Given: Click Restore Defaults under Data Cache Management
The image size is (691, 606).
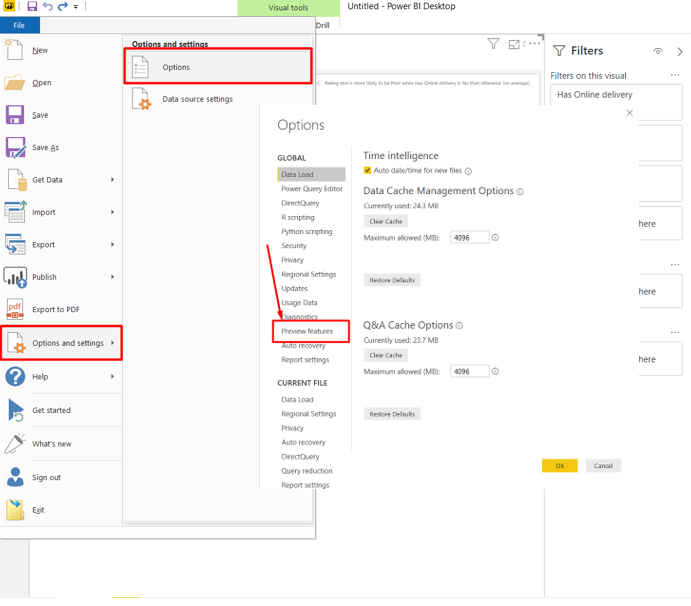Looking at the screenshot, I should [392, 280].
